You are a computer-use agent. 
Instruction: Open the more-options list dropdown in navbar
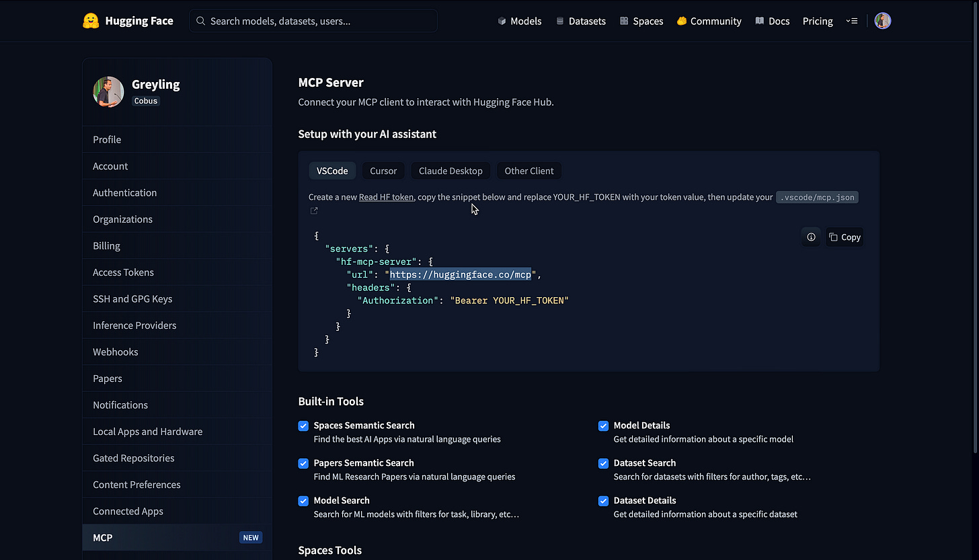[852, 21]
